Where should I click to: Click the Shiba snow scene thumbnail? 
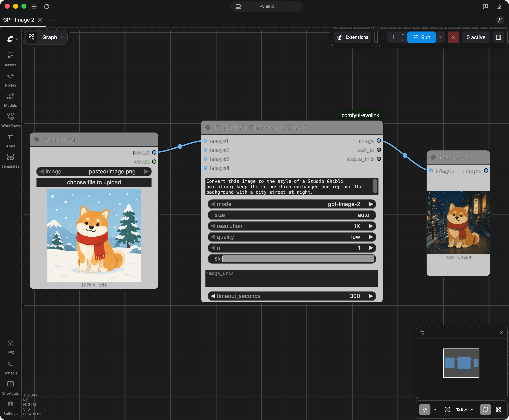click(x=94, y=235)
